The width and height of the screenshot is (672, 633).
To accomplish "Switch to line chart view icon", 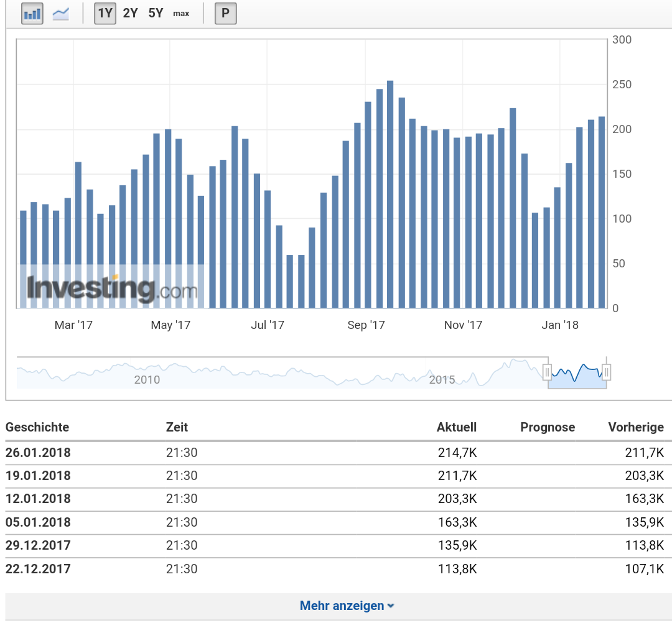I will [61, 13].
